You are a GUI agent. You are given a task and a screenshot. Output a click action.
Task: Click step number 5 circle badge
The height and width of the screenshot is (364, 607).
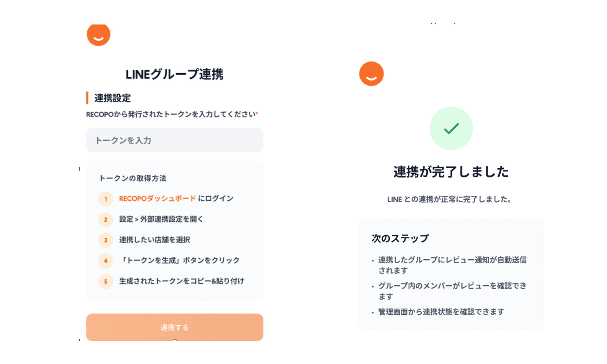click(x=106, y=281)
